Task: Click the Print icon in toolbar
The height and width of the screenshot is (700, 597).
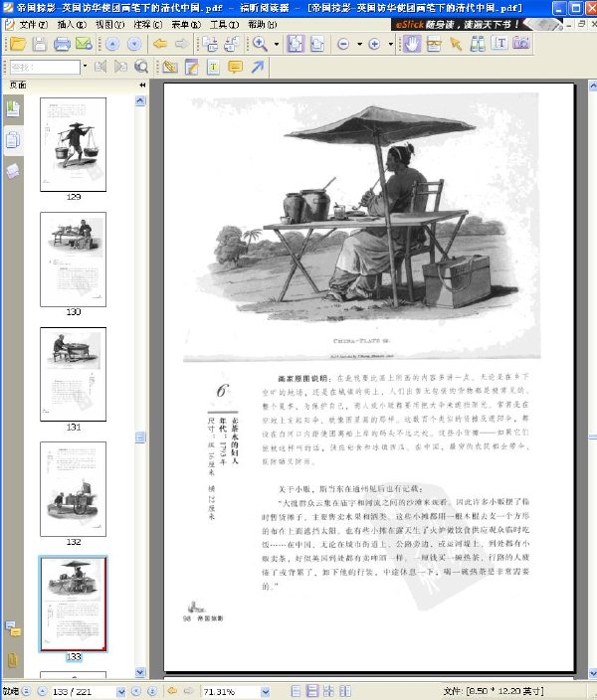Action: click(62, 44)
